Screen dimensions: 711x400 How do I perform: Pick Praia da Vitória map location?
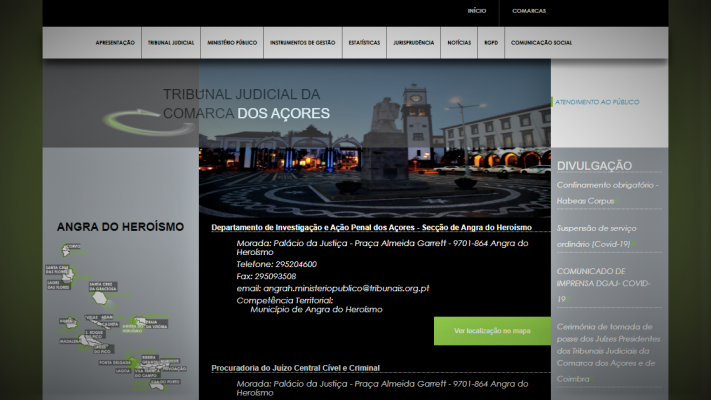(152, 323)
